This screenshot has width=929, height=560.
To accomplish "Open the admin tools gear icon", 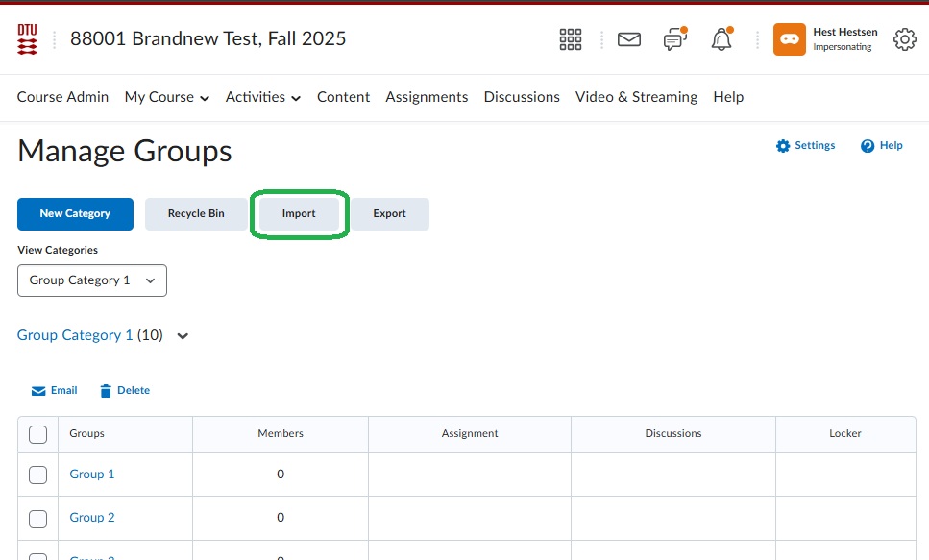I will 904,39.
